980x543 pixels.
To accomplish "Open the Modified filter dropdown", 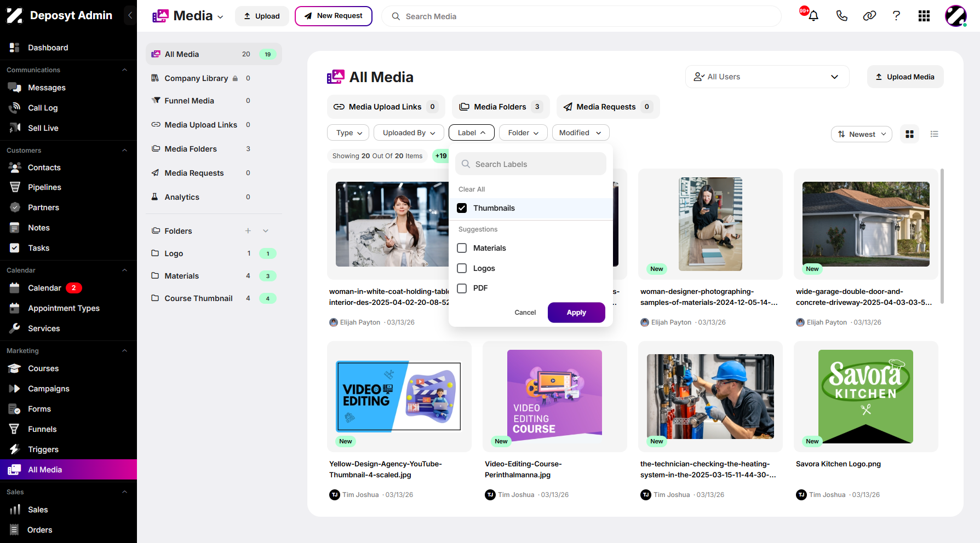I will click(581, 132).
